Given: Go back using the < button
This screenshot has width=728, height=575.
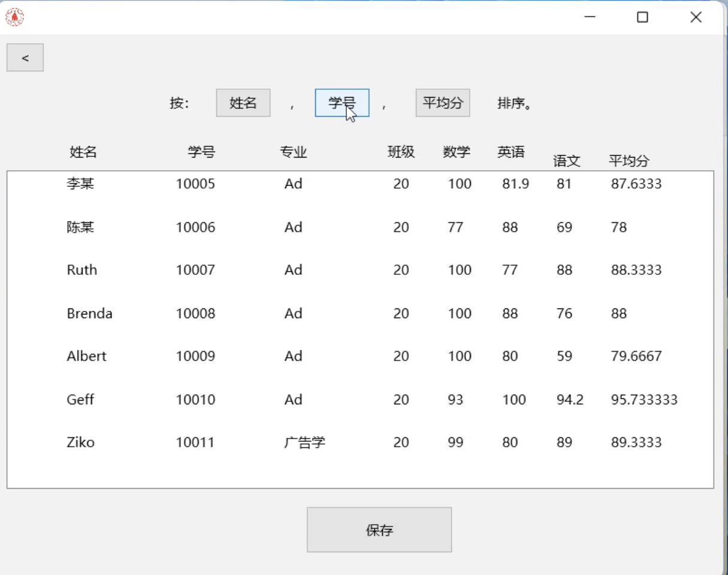Looking at the screenshot, I should [x=25, y=57].
